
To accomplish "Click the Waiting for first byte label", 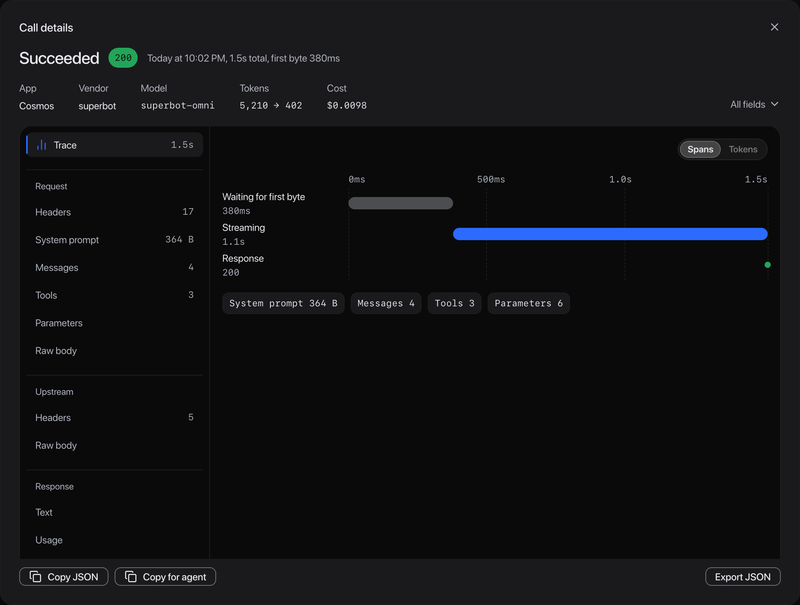I will coord(263,197).
